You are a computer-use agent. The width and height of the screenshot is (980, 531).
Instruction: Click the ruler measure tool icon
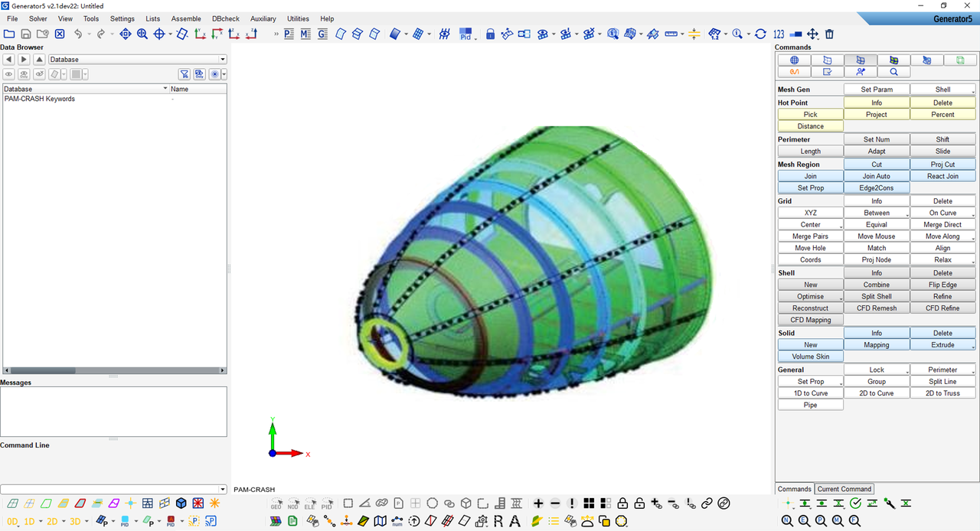coord(671,34)
